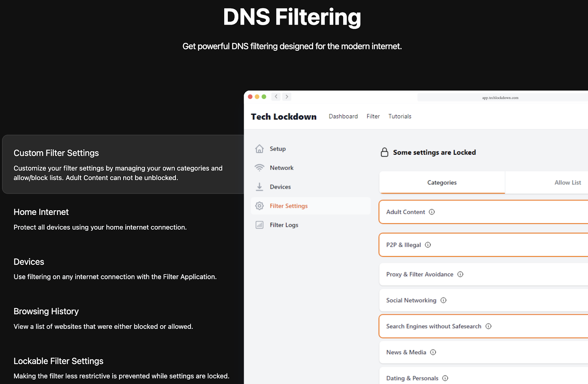Click the Tech Lockdown logo
This screenshot has width=588, height=384.
tap(283, 117)
